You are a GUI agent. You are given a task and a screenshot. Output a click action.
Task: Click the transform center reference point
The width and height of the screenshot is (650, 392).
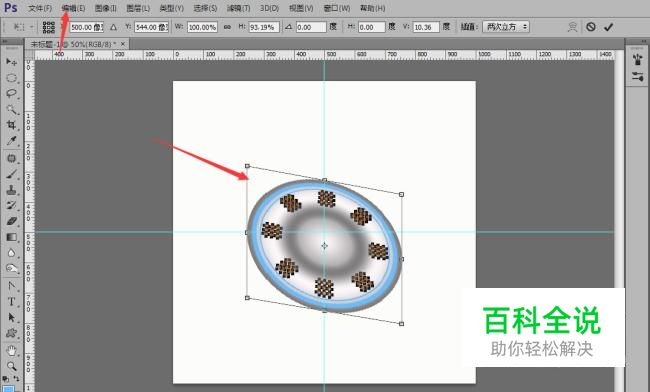(x=324, y=246)
